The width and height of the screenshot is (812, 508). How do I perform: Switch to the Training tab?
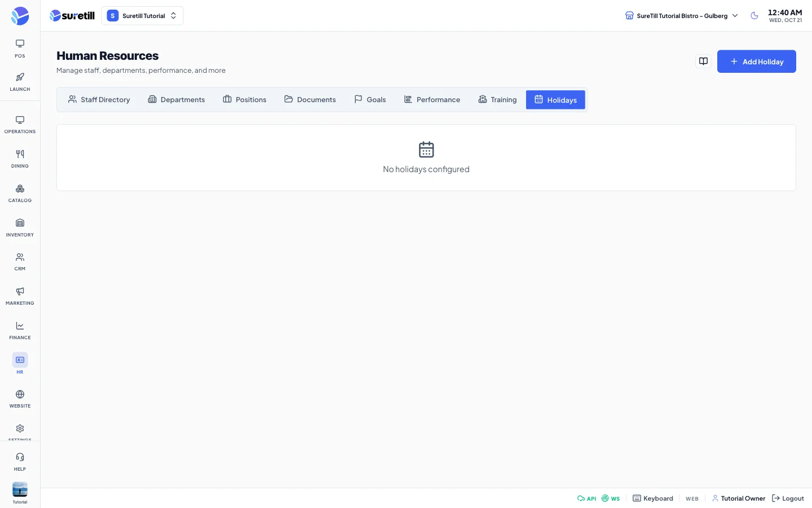coord(497,100)
